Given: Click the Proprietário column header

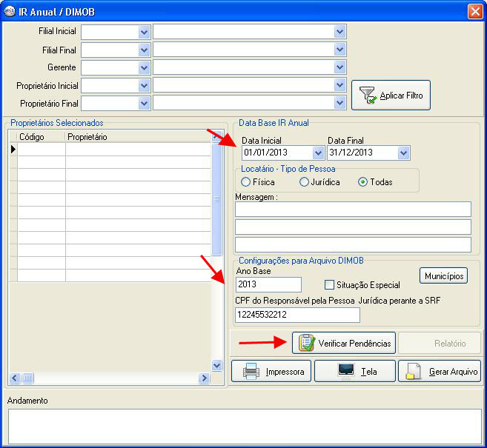Looking at the screenshot, I should (x=137, y=137).
